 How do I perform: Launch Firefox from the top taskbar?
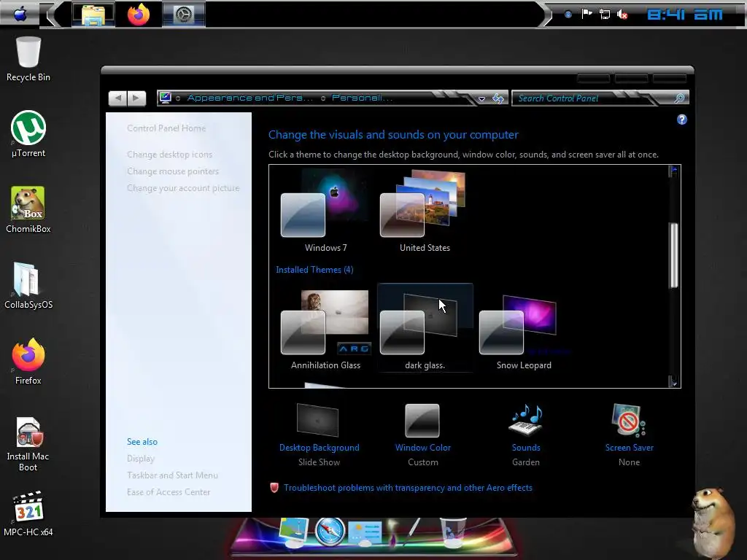coord(138,15)
